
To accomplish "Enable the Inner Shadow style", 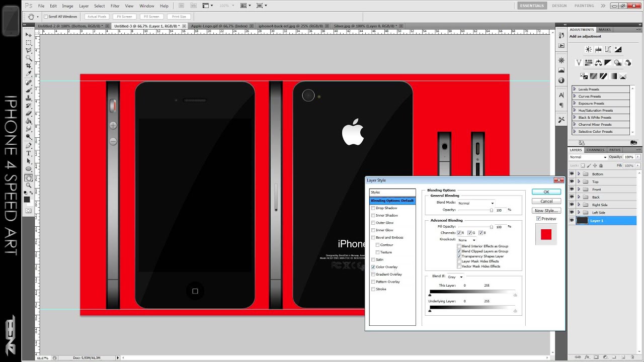I will click(x=373, y=215).
